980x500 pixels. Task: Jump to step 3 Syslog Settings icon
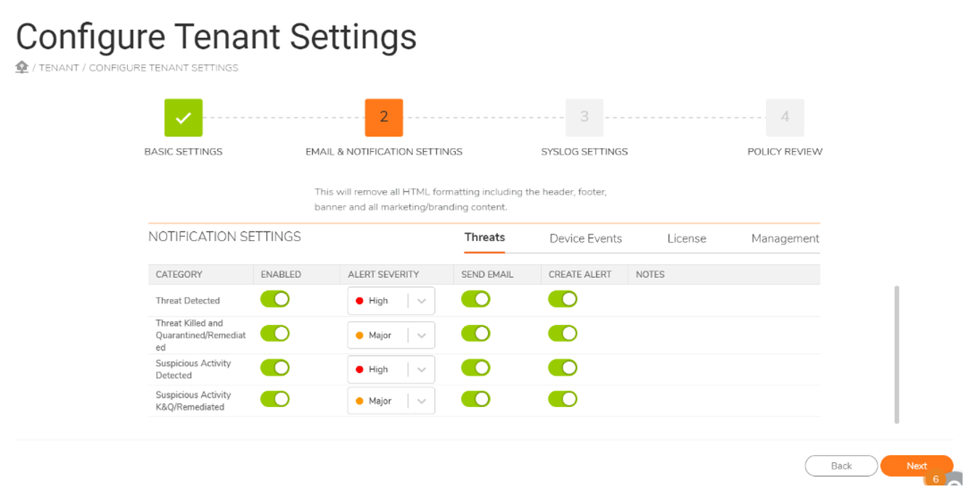[584, 118]
